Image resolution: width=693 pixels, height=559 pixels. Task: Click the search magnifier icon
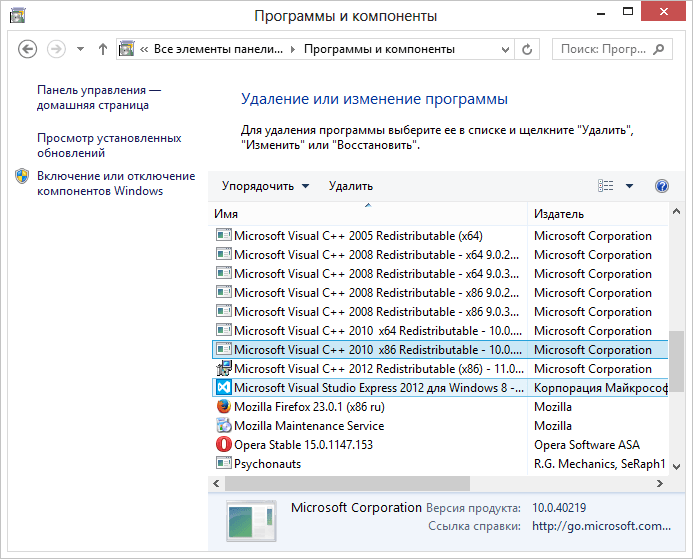tap(659, 49)
